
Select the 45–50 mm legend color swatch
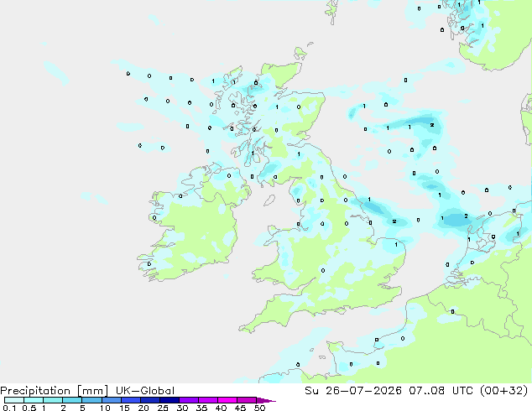click(x=247, y=400)
